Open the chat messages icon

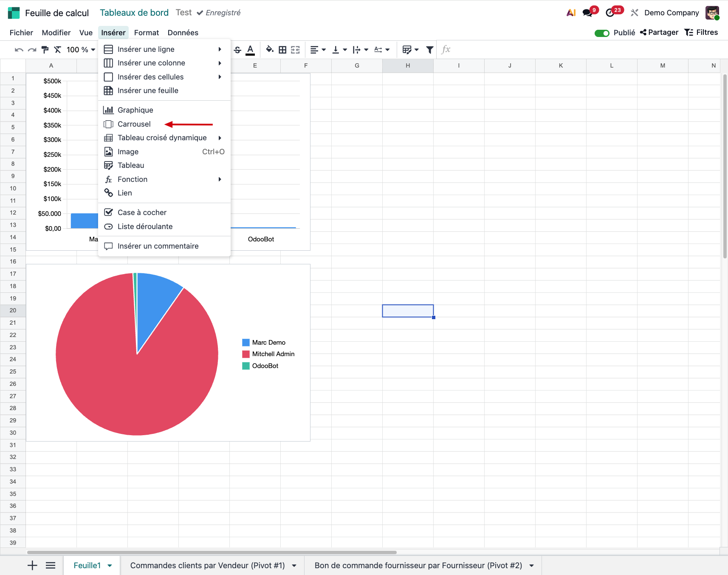point(587,13)
